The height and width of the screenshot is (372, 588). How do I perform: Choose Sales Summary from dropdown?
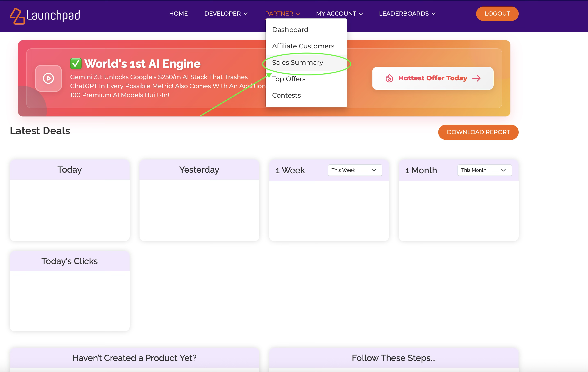pyautogui.click(x=306, y=63)
